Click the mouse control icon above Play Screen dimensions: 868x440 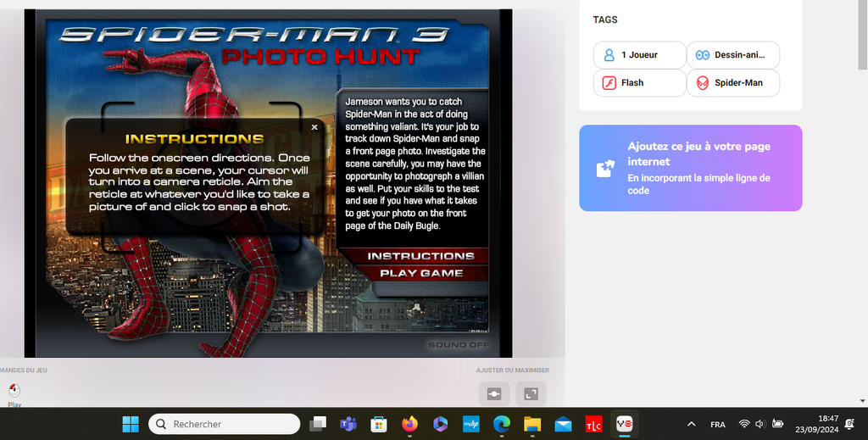pyautogui.click(x=14, y=390)
